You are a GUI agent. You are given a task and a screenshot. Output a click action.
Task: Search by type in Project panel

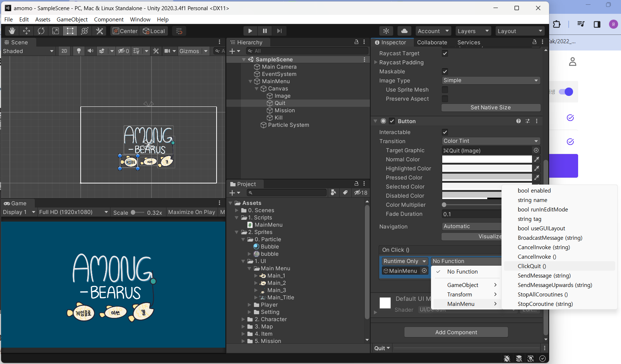pyautogui.click(x=333, y=193)
